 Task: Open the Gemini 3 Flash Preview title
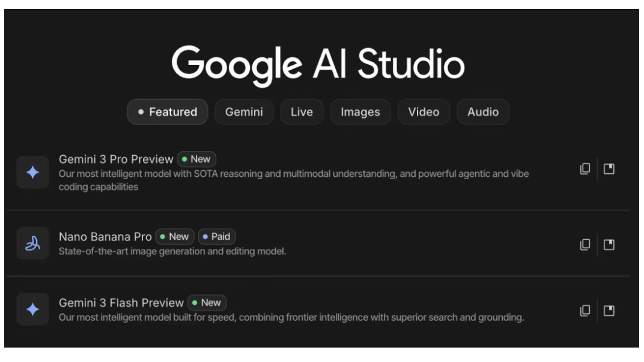click(121, 302)
